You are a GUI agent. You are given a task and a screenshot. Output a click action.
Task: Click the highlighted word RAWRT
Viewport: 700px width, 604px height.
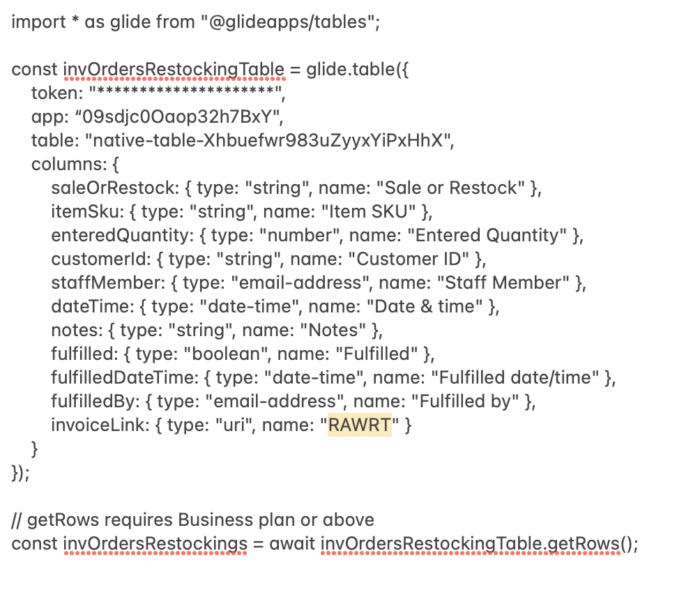(x=360, y=425)
